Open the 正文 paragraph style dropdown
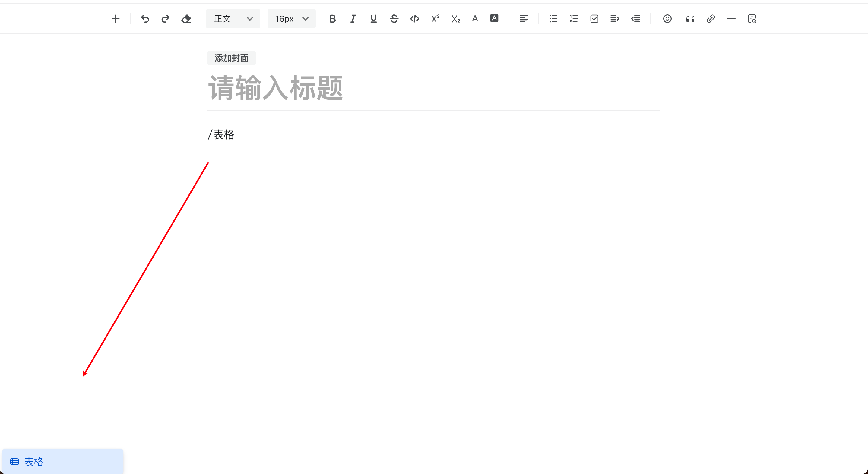This screenshot has width=868, height=474. click(x=233, y=18)
